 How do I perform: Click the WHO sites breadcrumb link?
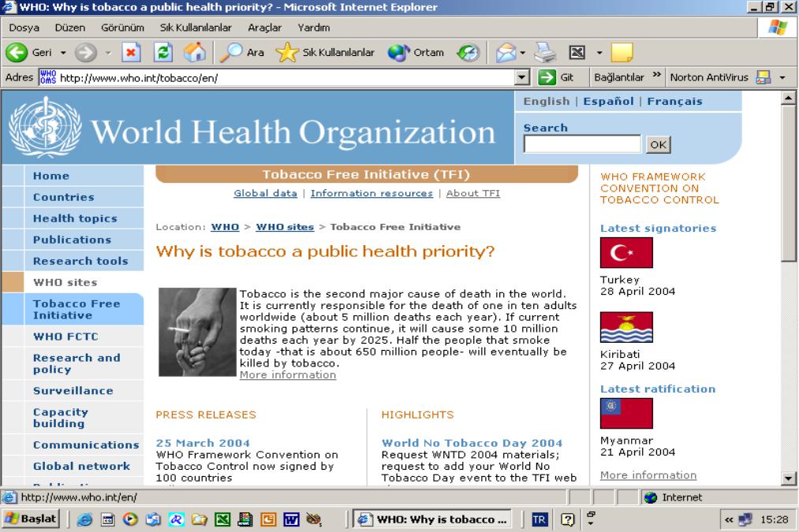[x=284, y=227]
